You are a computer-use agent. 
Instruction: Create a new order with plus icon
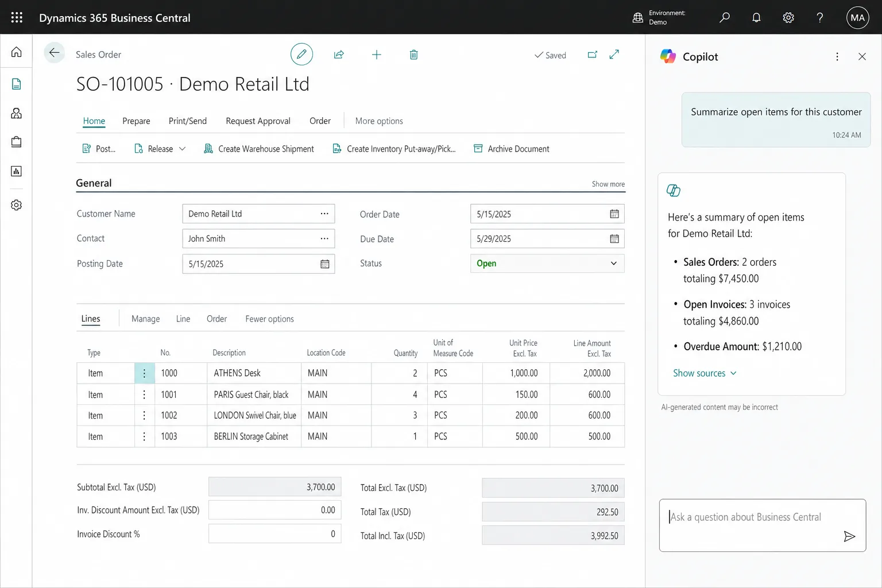(x=377, y=55)
